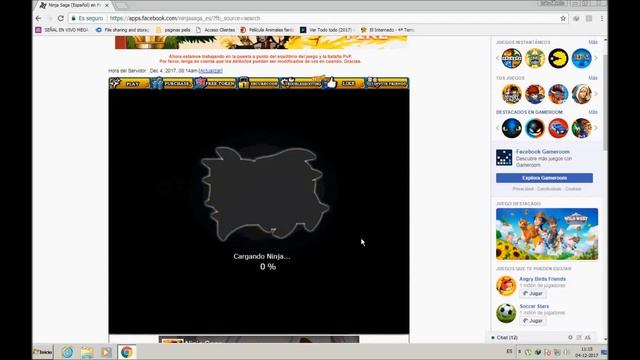
Task: Open the Ver Todo todo (2017) bookmark
Action: pyautogui.click(x=327, y=30)
